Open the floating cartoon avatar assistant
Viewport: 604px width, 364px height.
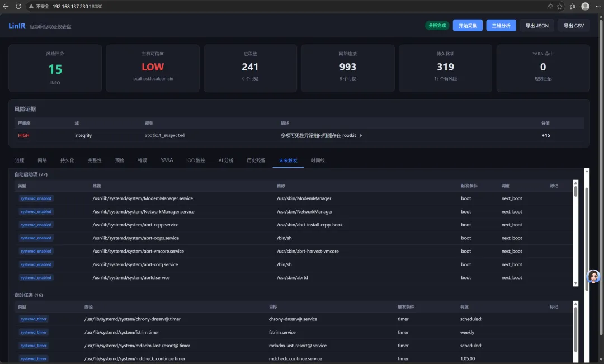[x=593, y=276]
